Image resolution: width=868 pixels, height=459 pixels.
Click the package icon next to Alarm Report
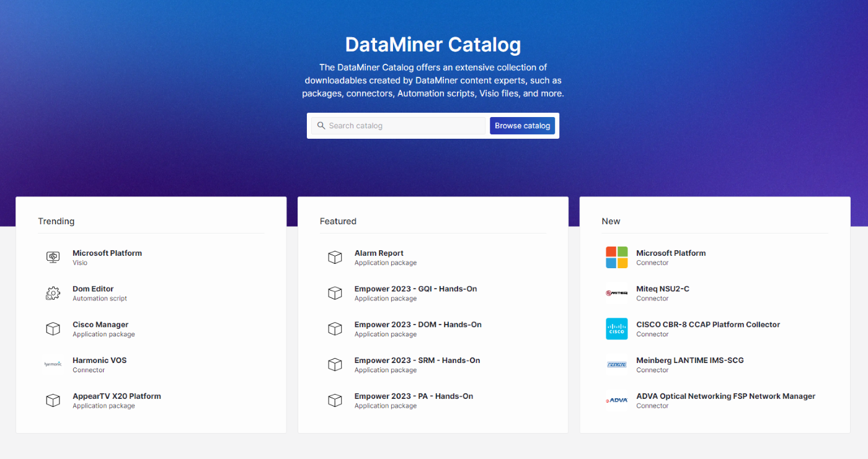click(335, 257)
